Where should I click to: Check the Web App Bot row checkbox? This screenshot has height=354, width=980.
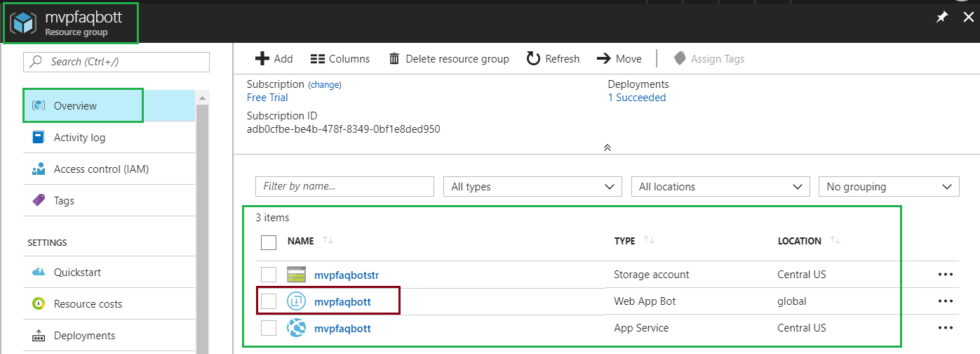[269, 301]
